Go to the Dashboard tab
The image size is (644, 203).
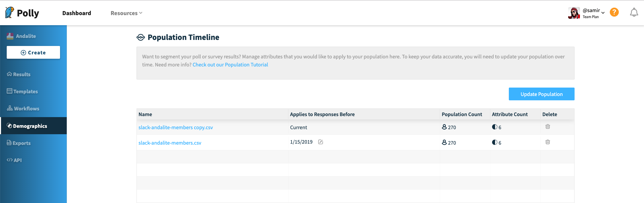76,13
